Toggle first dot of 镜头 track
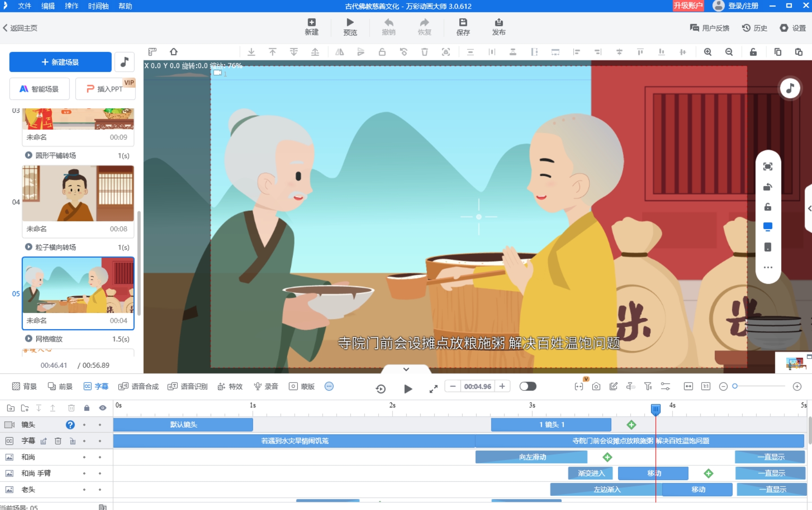Image resolution: width=812 pixels, height=510 pixels. point(84,425)
